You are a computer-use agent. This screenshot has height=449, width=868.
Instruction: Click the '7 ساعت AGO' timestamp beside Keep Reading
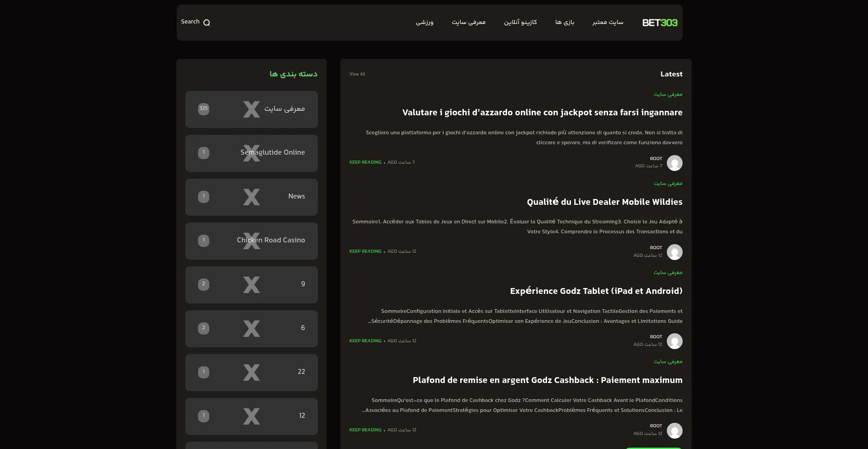[401, 162]
